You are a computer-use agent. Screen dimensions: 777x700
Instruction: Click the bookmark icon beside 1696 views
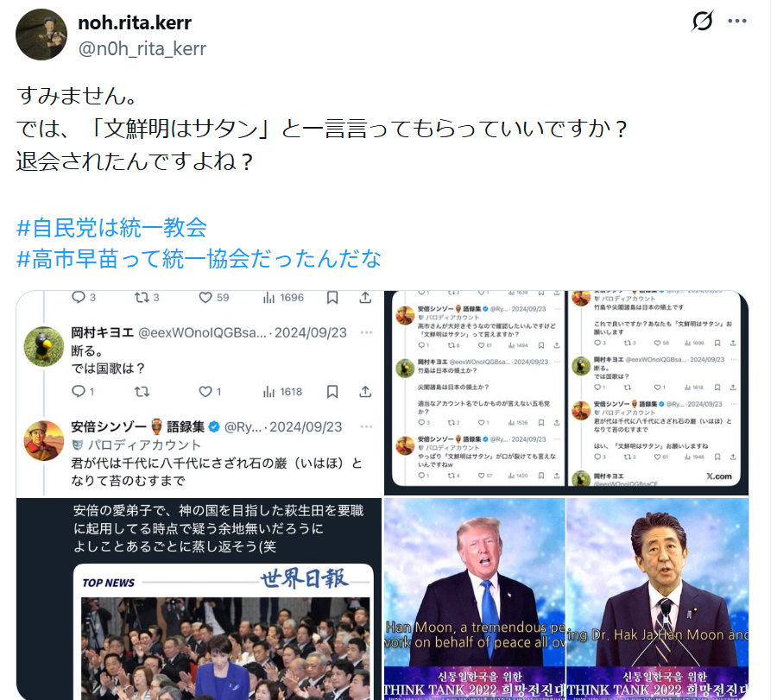coord(332,297)
